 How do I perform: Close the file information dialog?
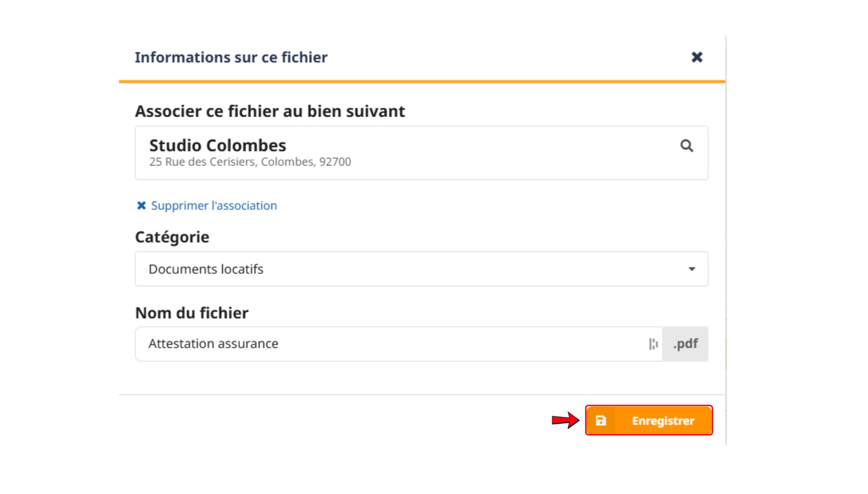697,57
